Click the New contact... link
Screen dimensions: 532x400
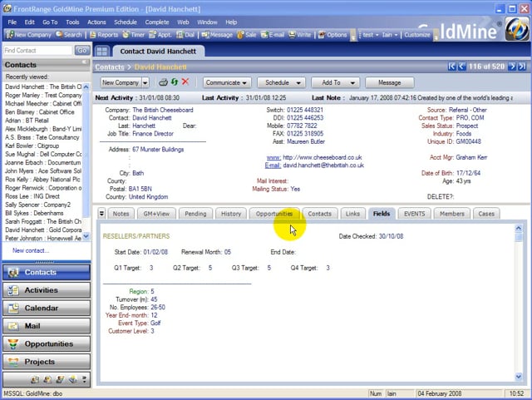(31, 250)
